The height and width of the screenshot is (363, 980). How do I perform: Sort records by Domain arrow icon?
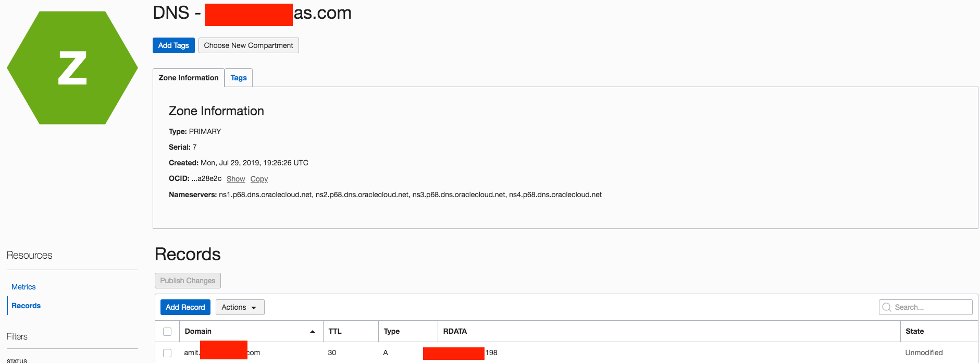point(313,332)
